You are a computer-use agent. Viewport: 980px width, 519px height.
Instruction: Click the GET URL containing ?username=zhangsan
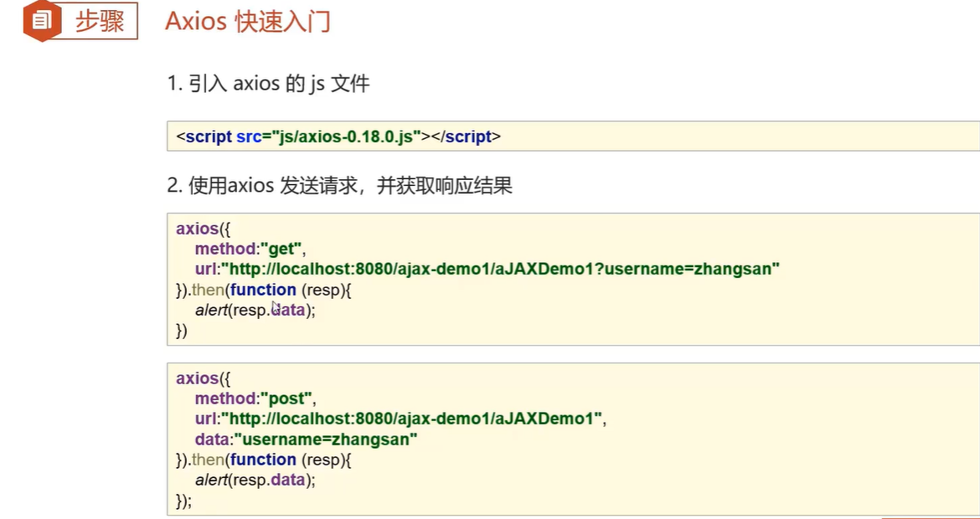tap(499, 269)
